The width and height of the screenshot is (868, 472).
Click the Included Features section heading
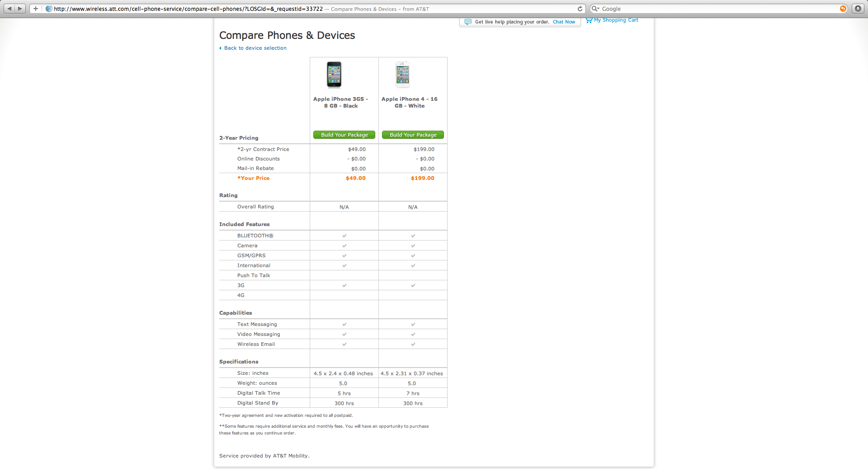click(x=244, y=224)
